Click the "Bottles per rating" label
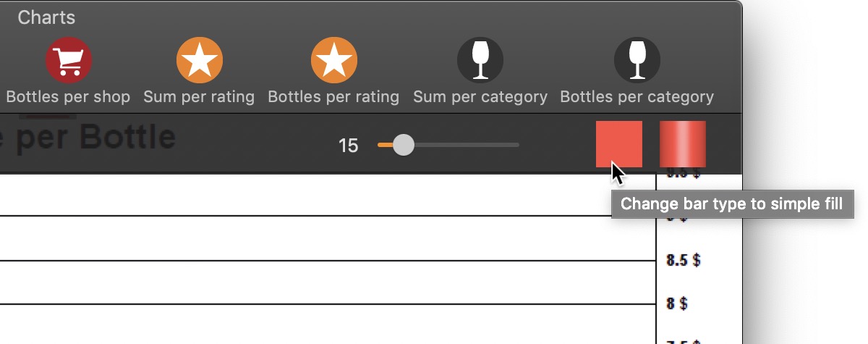 [x=333, y=96]
